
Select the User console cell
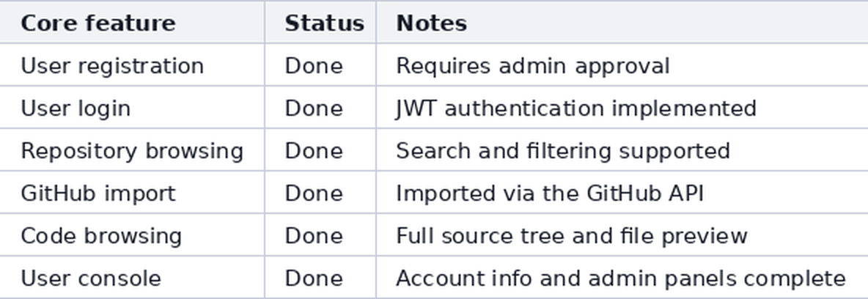click(132, 278)
